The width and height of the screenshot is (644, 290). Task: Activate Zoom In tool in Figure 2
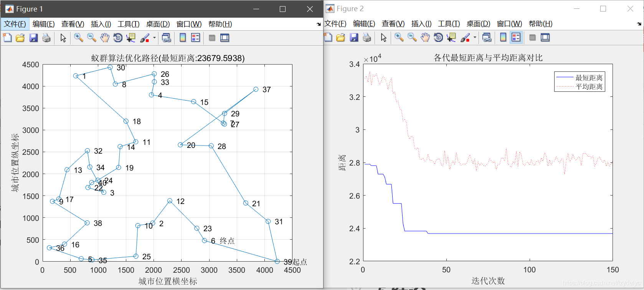pyautogui.click(x=399, y=37)
